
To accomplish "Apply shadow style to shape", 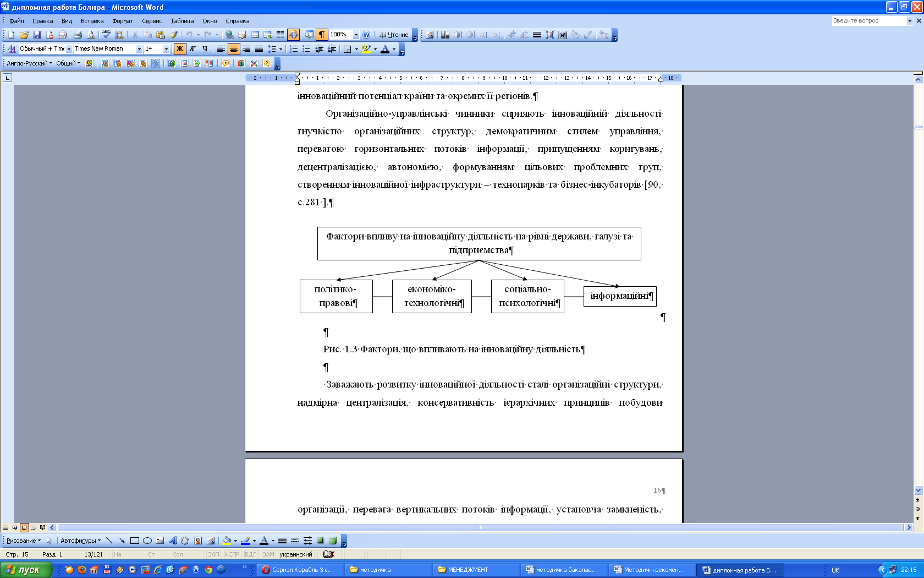I will pyautogui.click(x=320, y=541).
